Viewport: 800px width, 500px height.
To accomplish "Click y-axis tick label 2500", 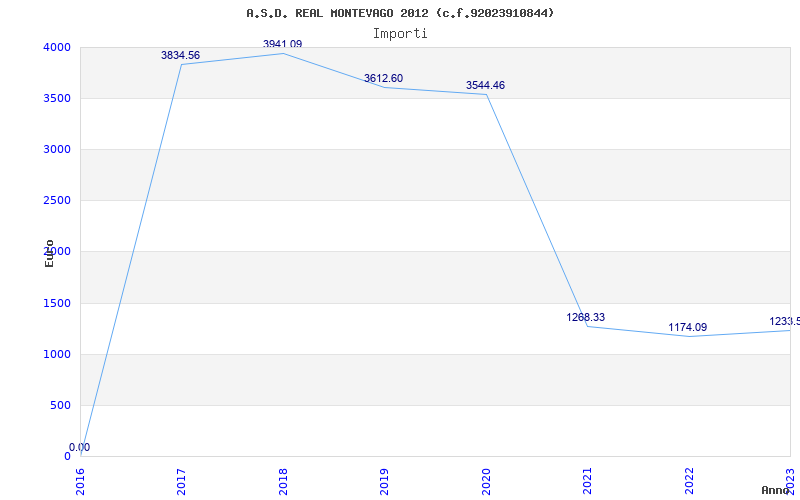I will pos(57,201).
